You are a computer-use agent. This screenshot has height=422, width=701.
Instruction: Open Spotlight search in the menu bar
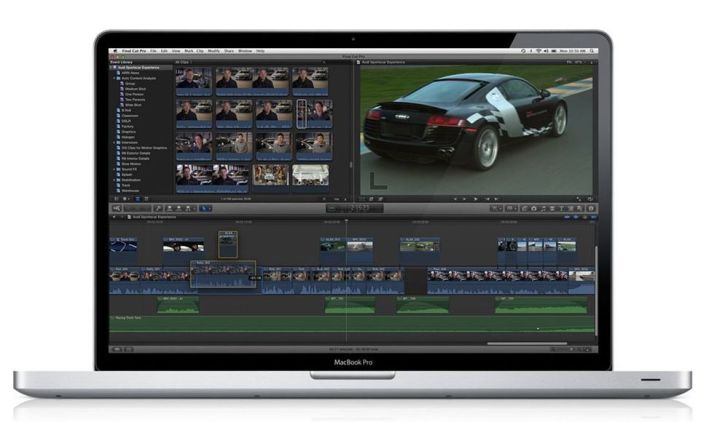(x=591, y=51)
